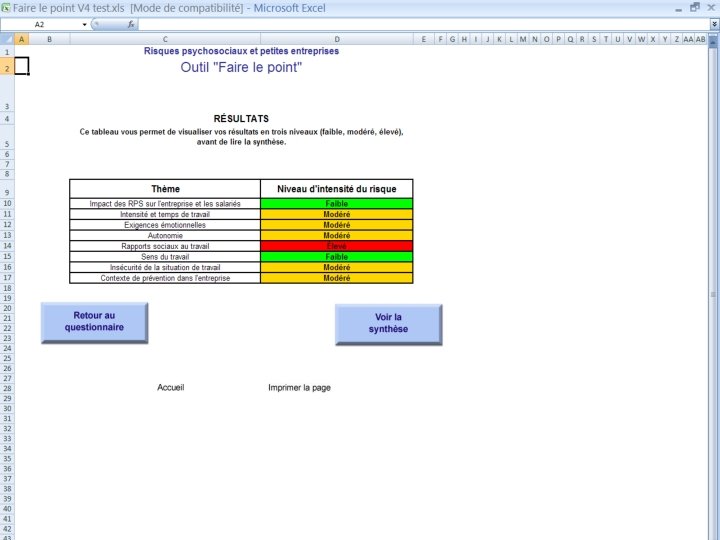Click Modéré cell for Intensité et temps
The image size is (720, 540).
tap(337, 214)
